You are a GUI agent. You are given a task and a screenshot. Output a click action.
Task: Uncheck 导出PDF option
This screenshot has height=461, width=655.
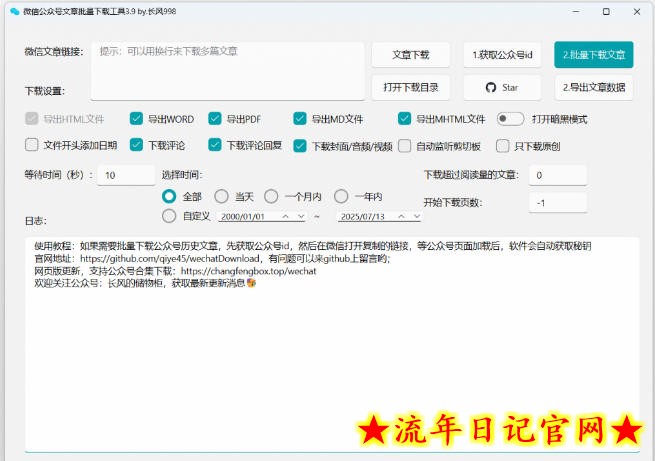tap(215, 119)
